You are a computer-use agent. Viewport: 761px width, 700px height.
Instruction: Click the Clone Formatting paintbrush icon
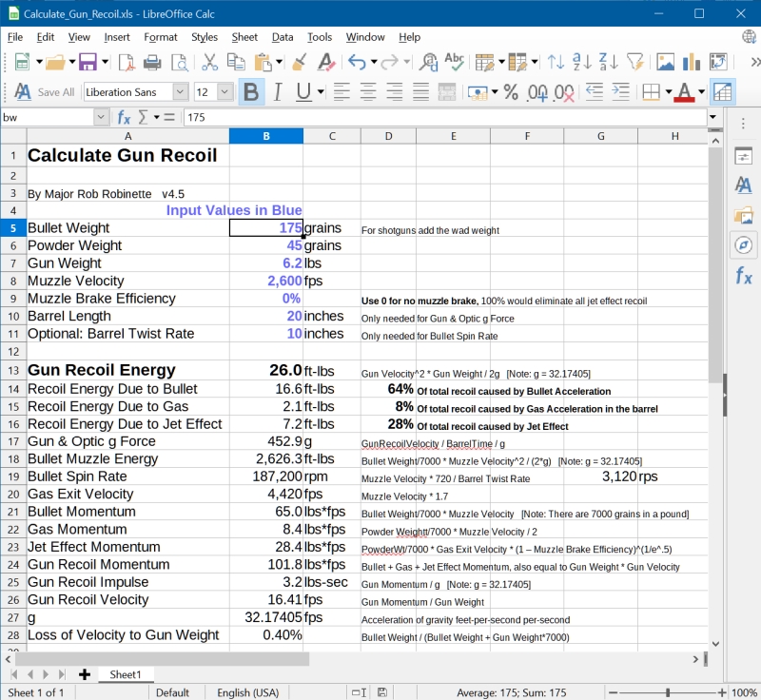(x=299, y=63)
